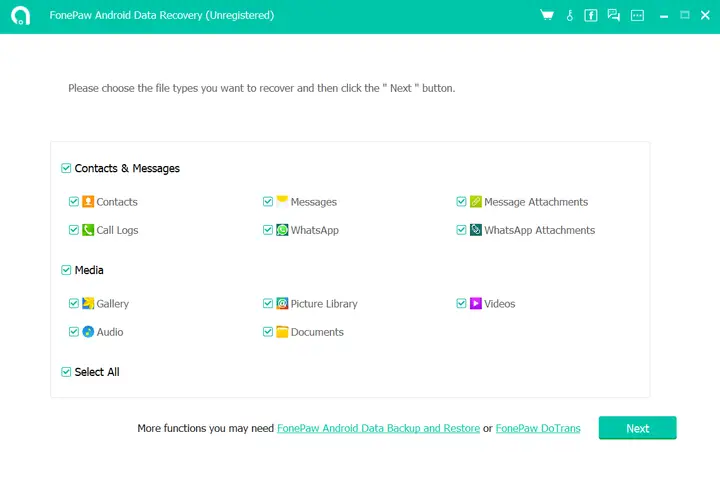Uncheck the Media group checkbox
Image resolution: width=720 pixels, height=486 pixels.
pos(66,270)
